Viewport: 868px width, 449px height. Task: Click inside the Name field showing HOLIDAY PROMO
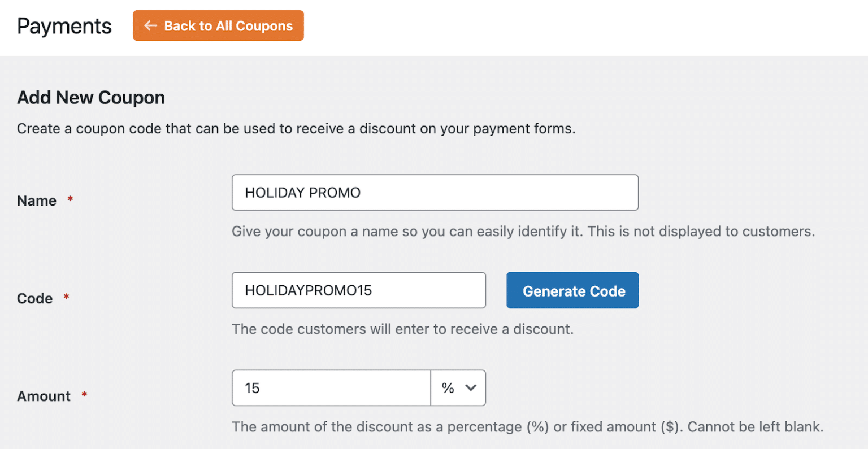tap(435, 192)
